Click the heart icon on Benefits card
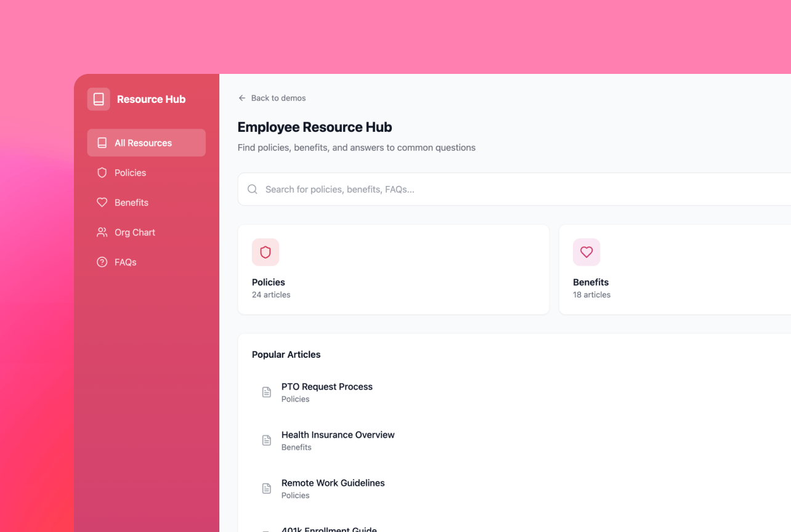 (586, 252)
